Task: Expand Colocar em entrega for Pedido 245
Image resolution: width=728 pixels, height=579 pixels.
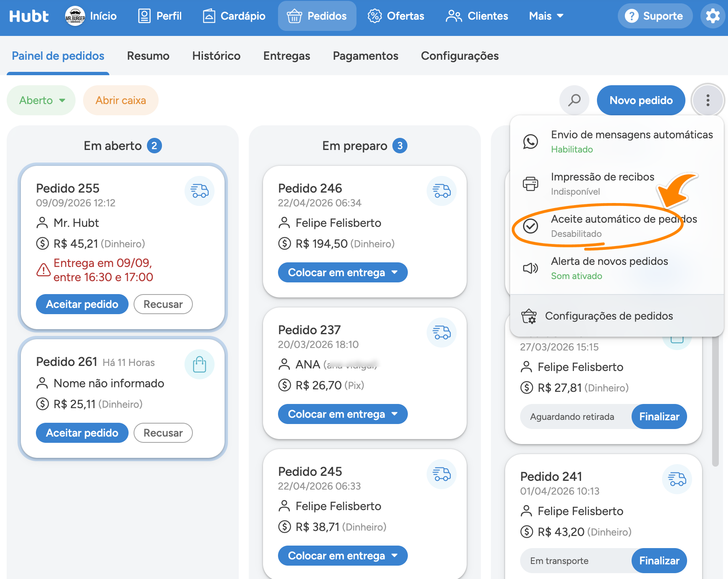Action: (343, 556)
